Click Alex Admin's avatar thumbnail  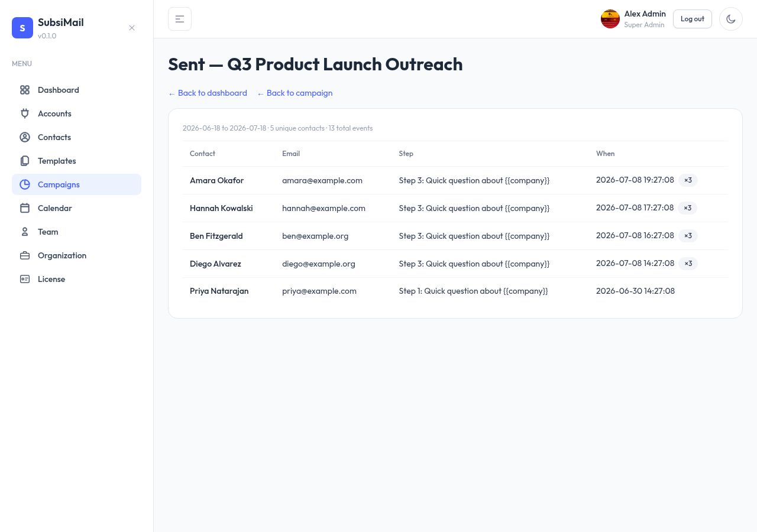[610, 19]
